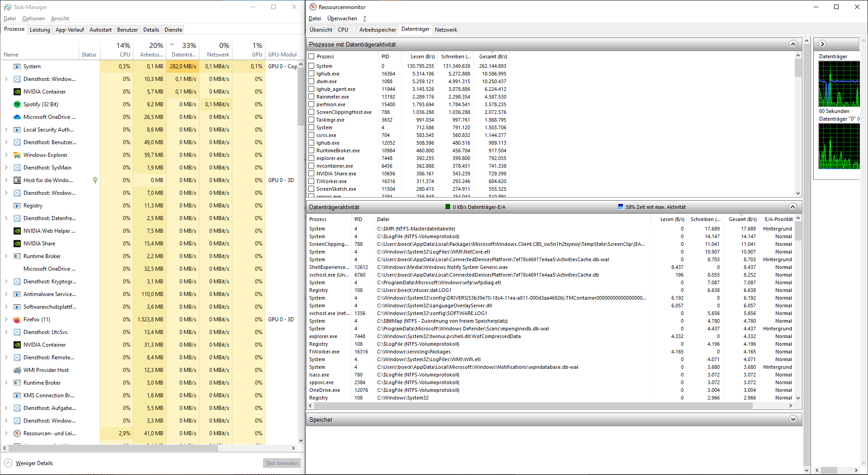Screen dimensions: 868x475
Task: Collapse Prozesse mit Datenträgeraktivität section
Action: [793, 44]
